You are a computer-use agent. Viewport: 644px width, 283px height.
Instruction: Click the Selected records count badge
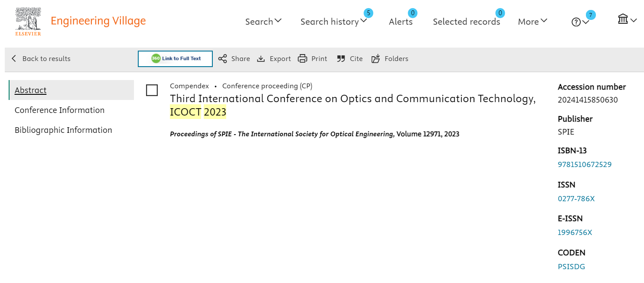pyautogui.click(x=500, y=13)
